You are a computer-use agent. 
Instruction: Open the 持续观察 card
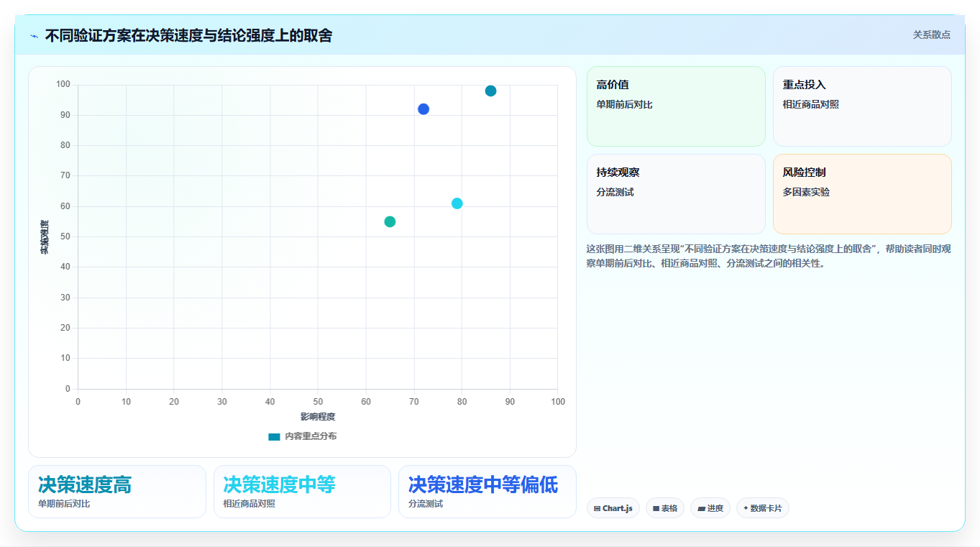pyautogui.click(x=676, y=194)
